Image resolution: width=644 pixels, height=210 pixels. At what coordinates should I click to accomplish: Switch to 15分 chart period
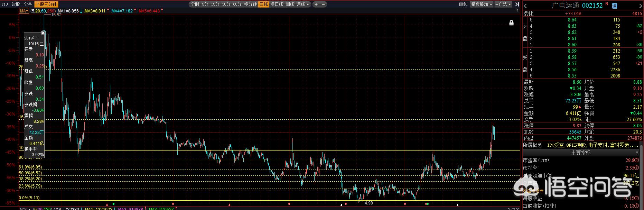215,4
